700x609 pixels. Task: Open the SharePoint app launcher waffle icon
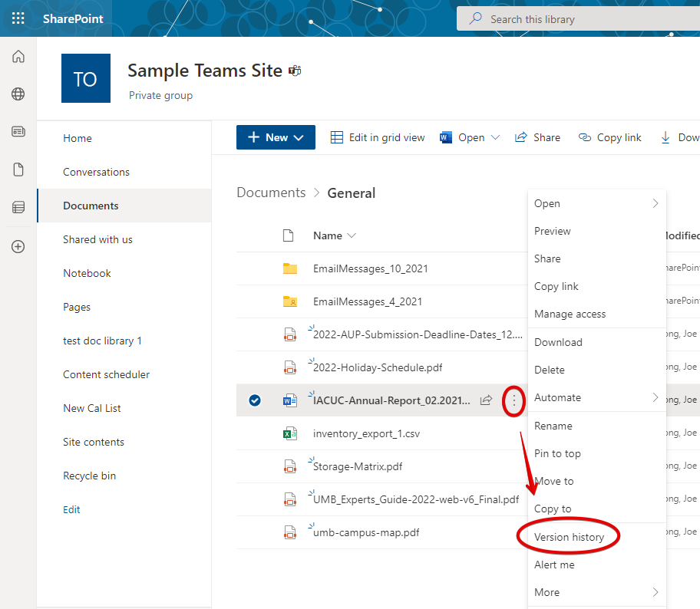tap(18, 18)
